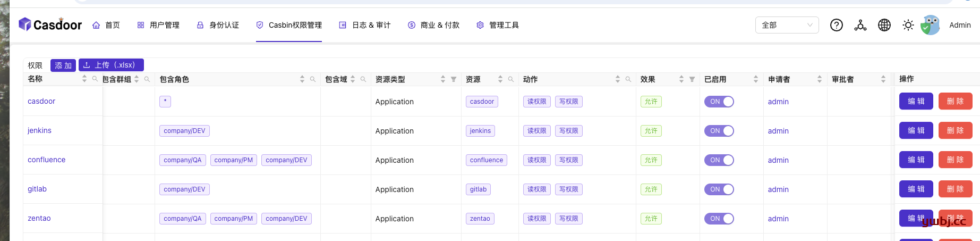Image resolution: width=980 pixels, height=241 pixels.
Task: Switch theme with the sun icon
Action: [908, 25]
